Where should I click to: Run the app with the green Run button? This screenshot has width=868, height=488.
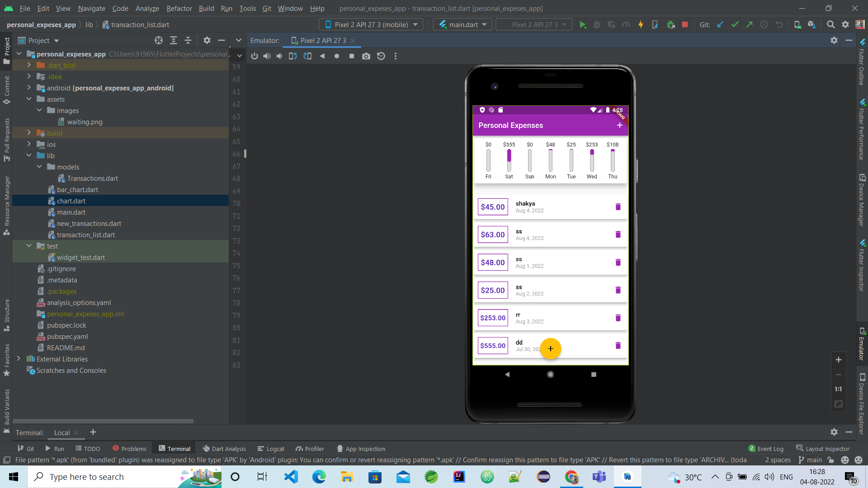point(583,24)
